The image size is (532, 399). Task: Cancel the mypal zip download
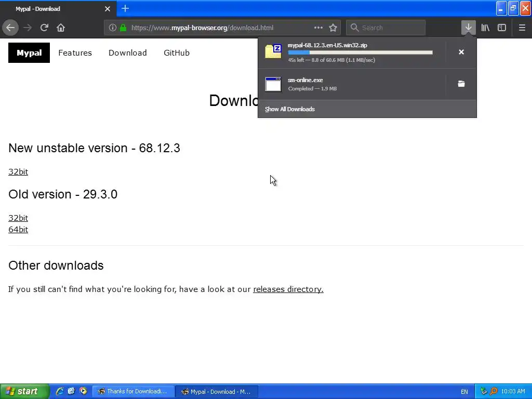461,52
